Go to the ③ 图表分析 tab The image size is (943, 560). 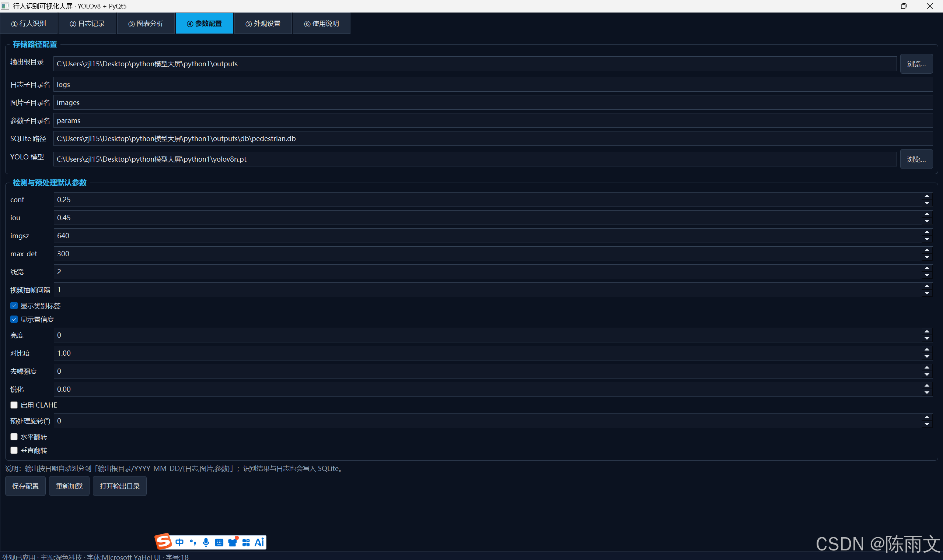(x=146, y=24)
